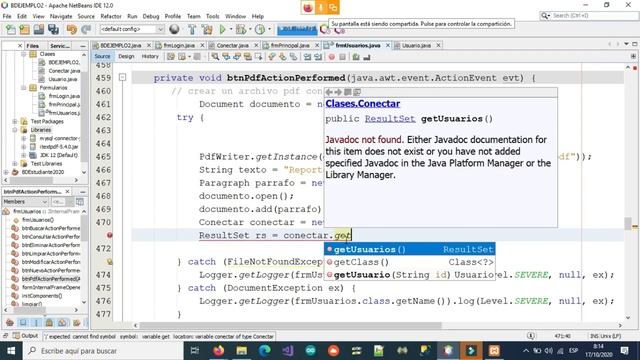640x360 pixels.
Task: Open Visual Studio from the Windows taskbar
Action: (288, 351)
